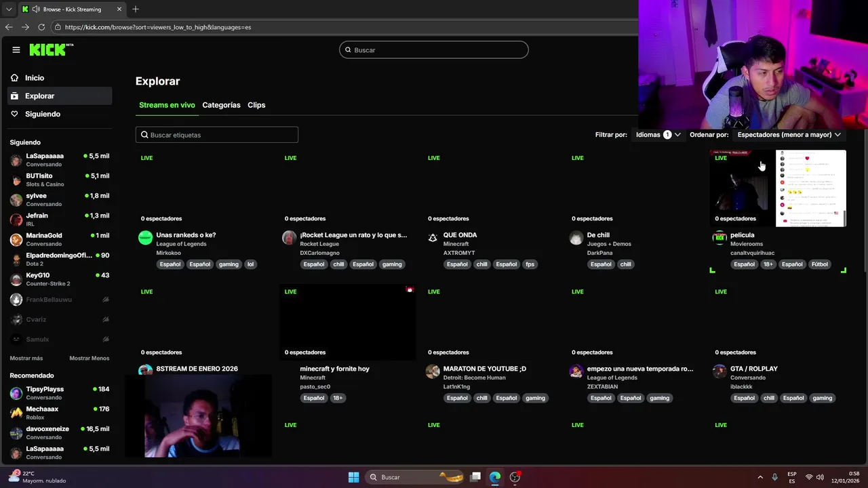
Task: Open Microsoft Edge from taskbar
Action: 495,477
